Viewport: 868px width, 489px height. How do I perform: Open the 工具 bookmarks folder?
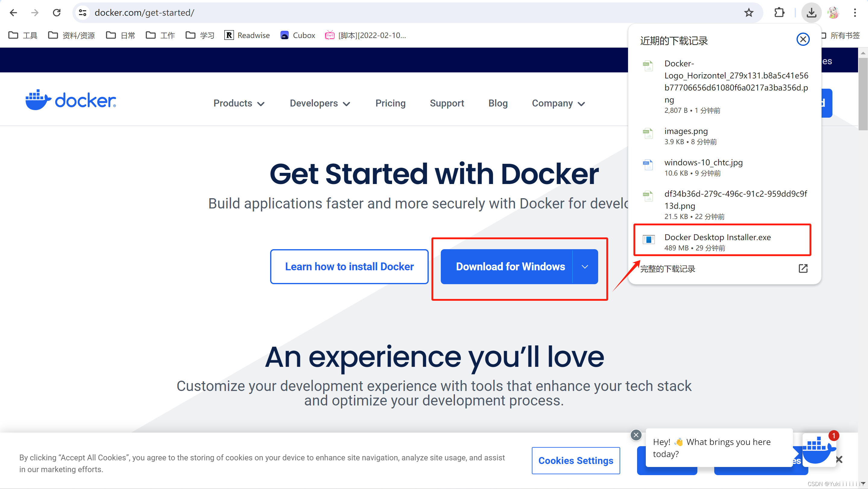(x=23, y=35)
